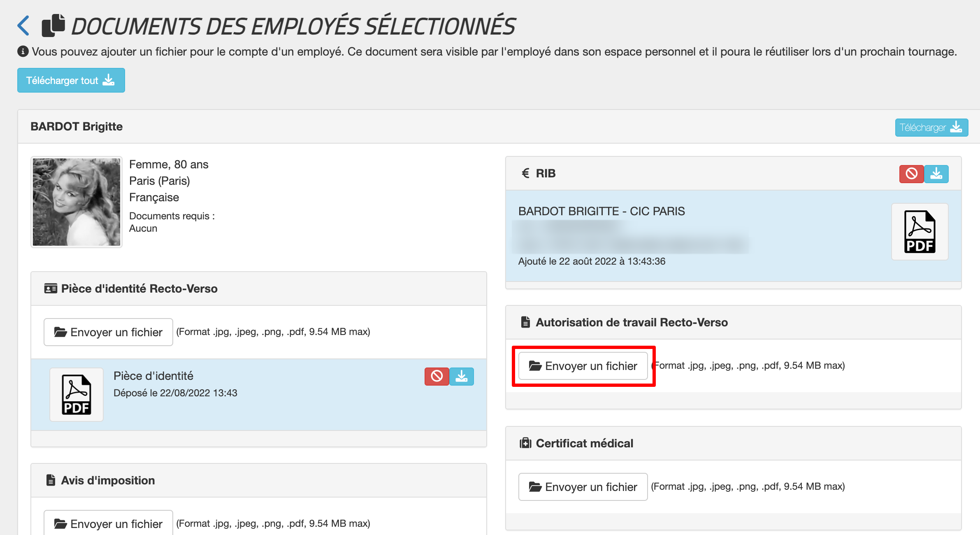Download the RIB with blue download icon
The image size is (980, 535).
click(x=936, y=174)
